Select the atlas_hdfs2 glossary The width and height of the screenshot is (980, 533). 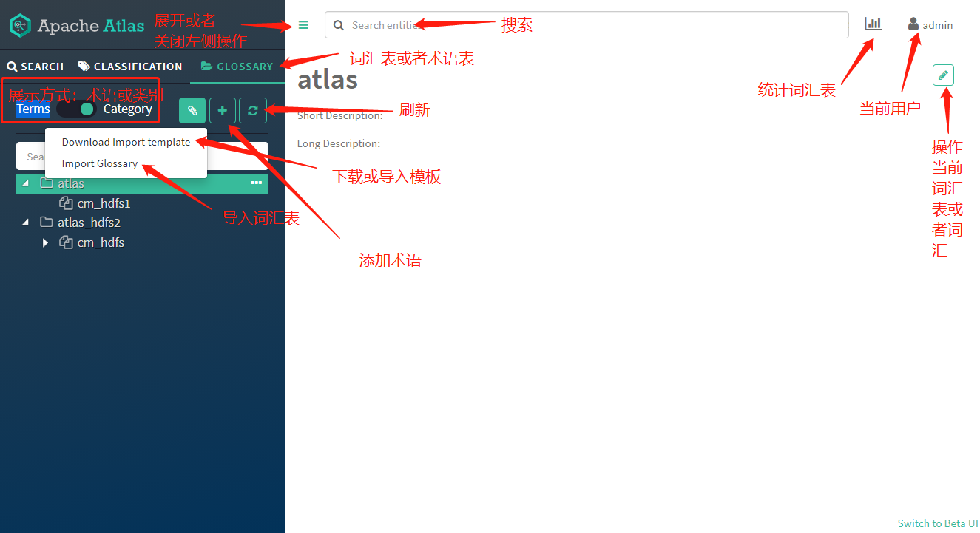click(x=89, y=223)
